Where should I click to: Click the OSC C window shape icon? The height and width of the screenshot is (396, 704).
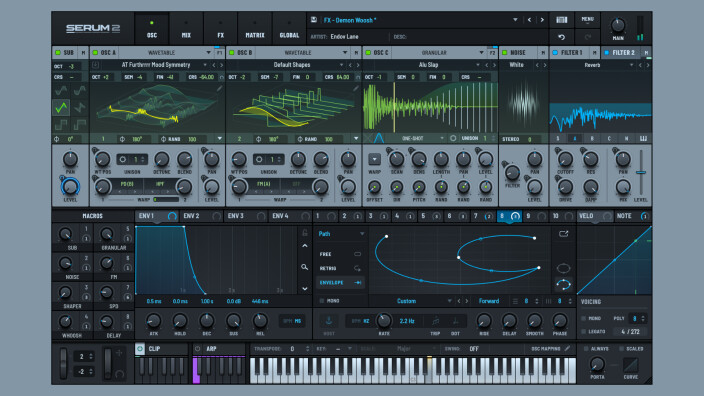pyautogui.click(x=378, y=138)
